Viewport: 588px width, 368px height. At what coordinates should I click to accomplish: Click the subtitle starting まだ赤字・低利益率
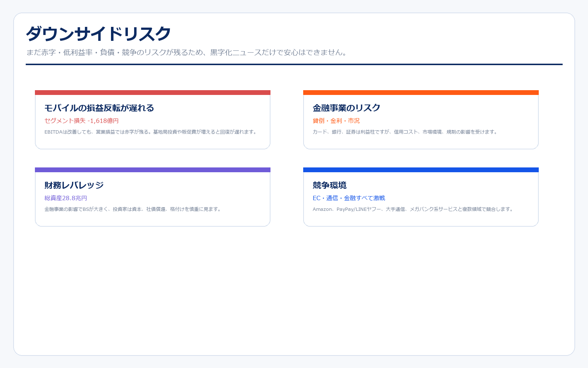click(187, 52)
